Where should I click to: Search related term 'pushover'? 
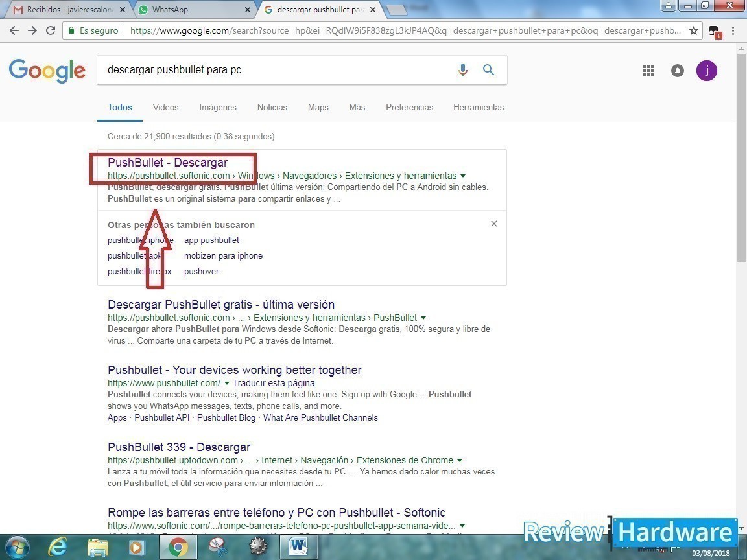tap(202, 272)
